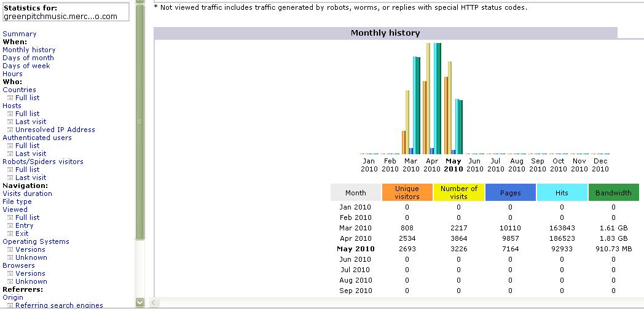Click Full list icon under Robots/Spiders visitors
The width and height of the screenshot is (644, 309).
pyautogui.click(x=10, y=170)
